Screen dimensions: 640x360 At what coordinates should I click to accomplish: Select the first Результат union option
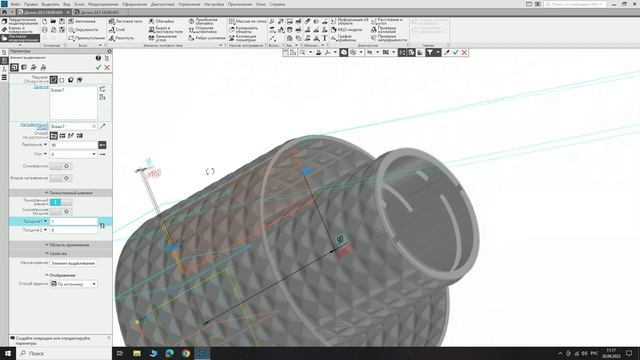click(x=53, y=80)
